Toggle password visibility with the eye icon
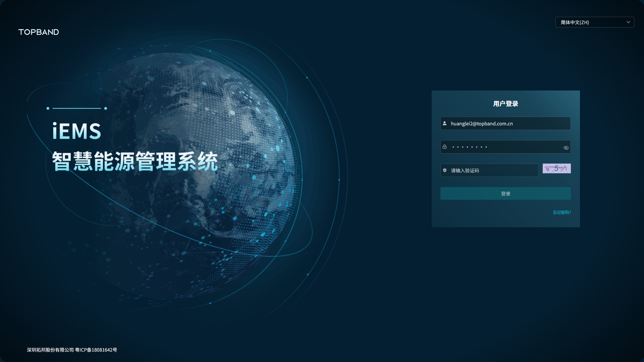Screen dimensions: 644x362 click(x=566, y=147)
